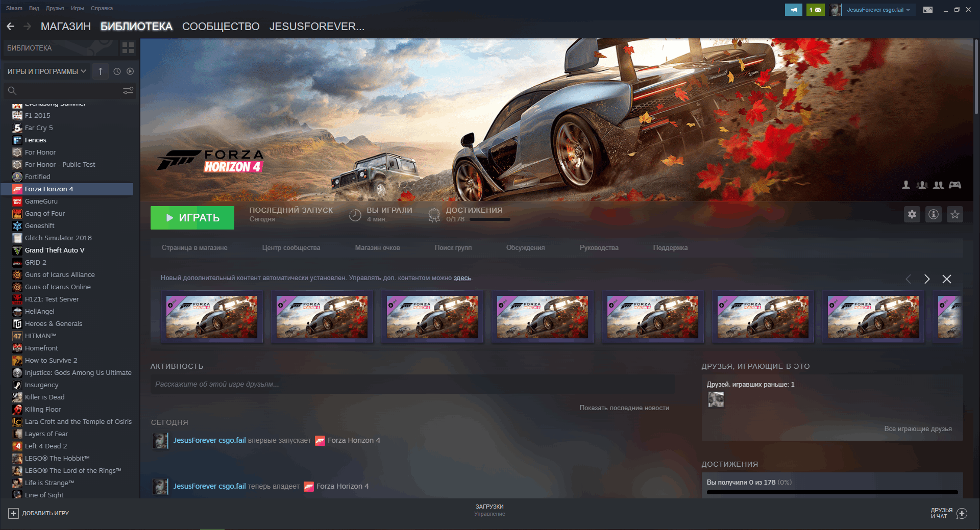This screenshot has width=980, height=530.
Task: Open the Справка menu
Action: click(102, 8)
